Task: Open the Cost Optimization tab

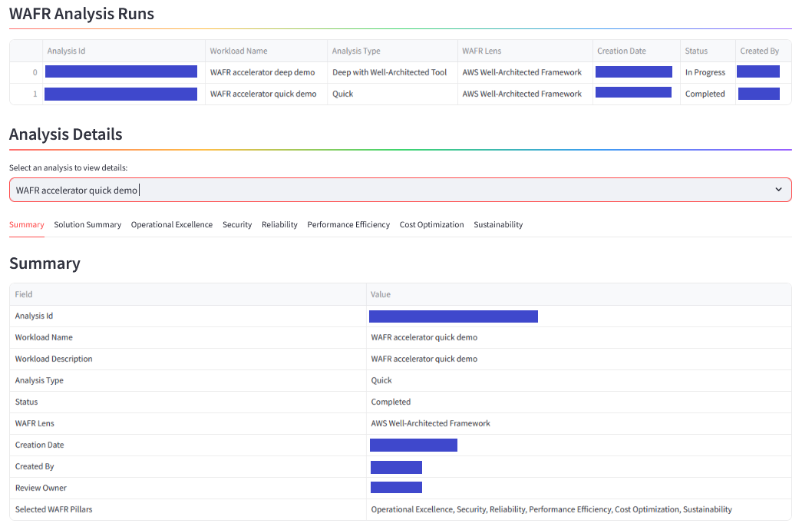Action: (x=432, y=224)
